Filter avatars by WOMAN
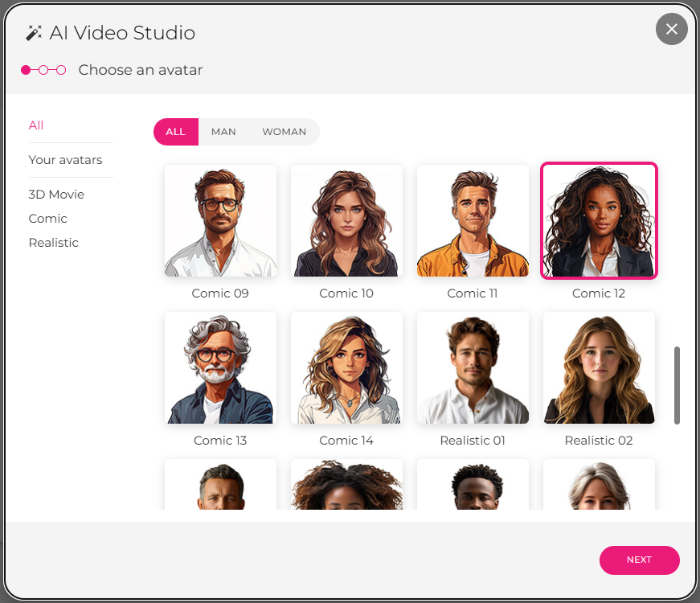 click(x=284, y=132)
